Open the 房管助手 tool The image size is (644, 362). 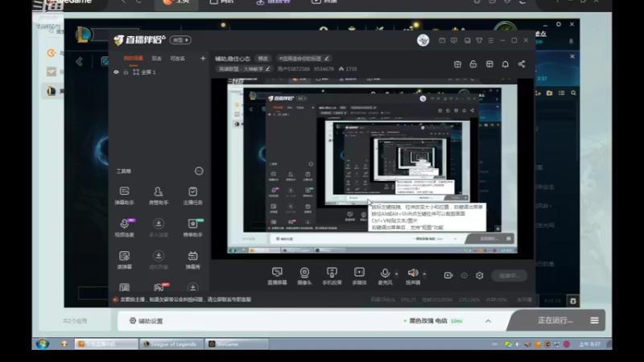(x=158, y=195)
